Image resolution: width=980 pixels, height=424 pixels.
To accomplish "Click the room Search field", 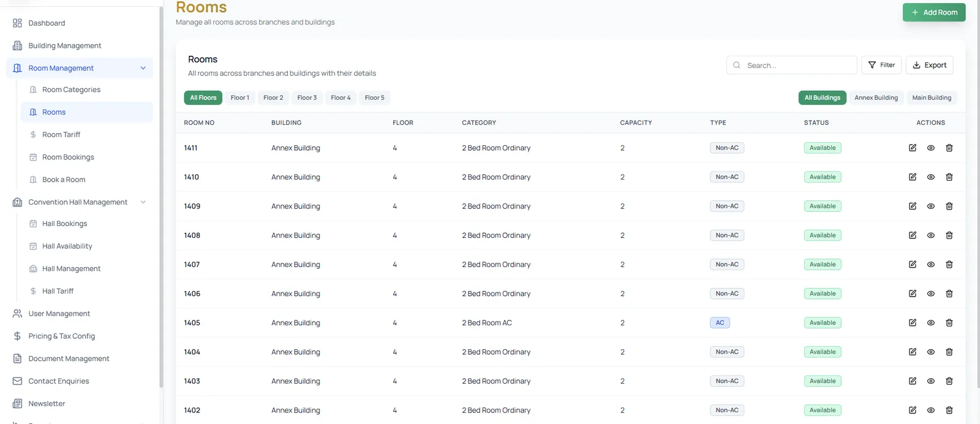I will coord(791,65).
